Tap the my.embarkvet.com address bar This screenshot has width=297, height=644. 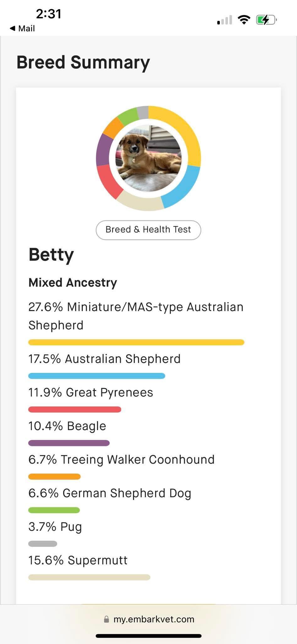(154, 619)
